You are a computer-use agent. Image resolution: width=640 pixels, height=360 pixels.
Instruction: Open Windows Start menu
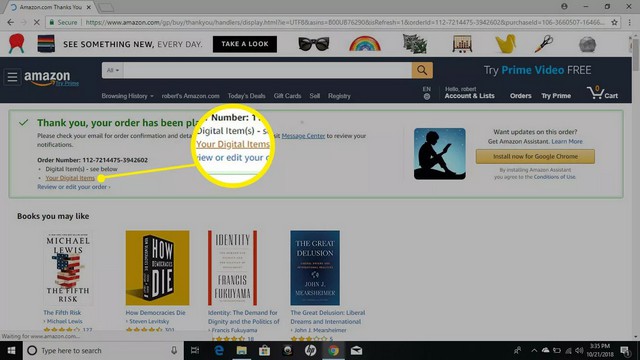[11, 351]
